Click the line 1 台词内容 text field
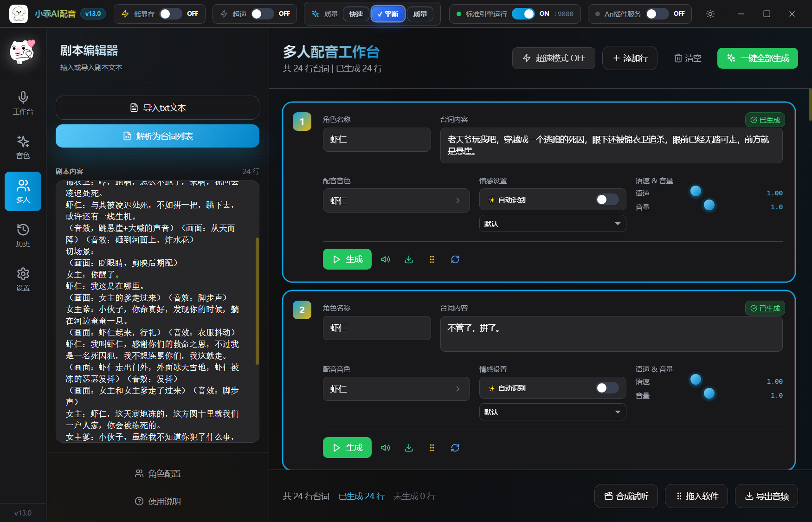The height and width of the screenshot is (522, 812). point(611,145)
